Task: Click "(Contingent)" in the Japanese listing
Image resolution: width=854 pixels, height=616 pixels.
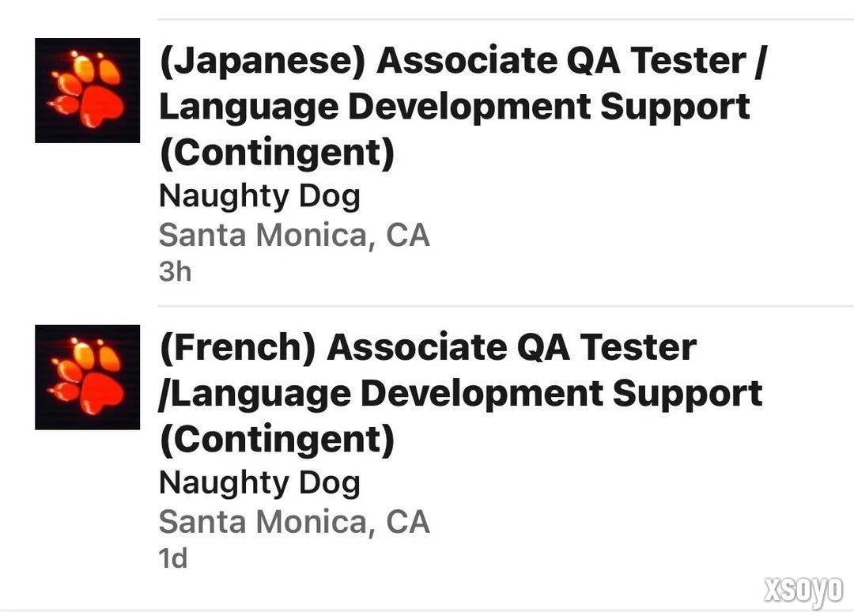Action: (x=276, y=153)
